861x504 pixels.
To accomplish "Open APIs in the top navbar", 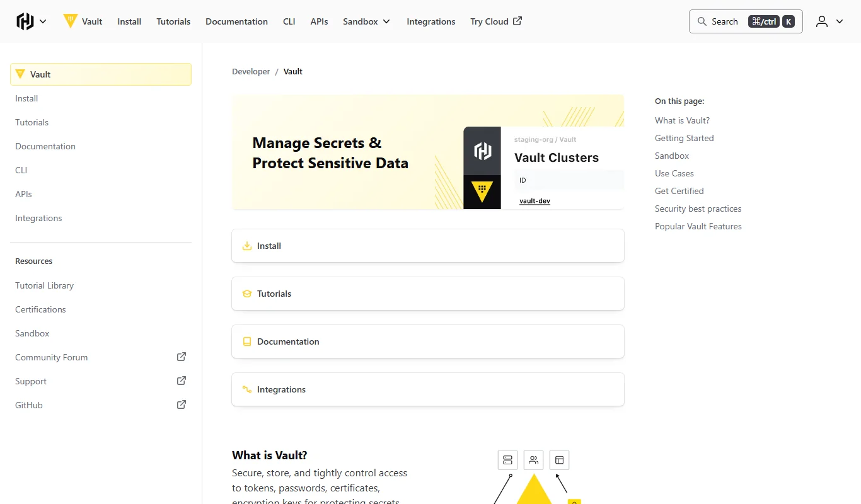I will pos(319,21).
